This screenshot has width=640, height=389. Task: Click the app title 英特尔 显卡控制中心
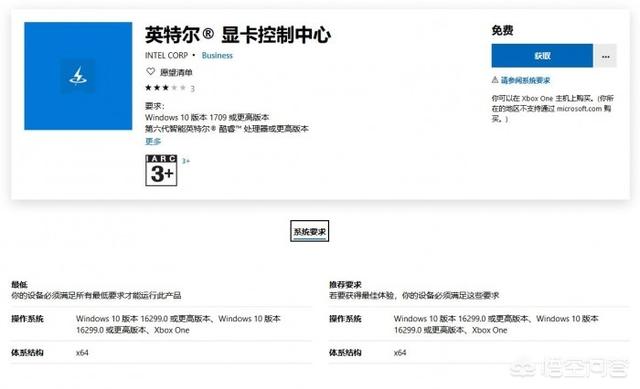pos(238,35)
